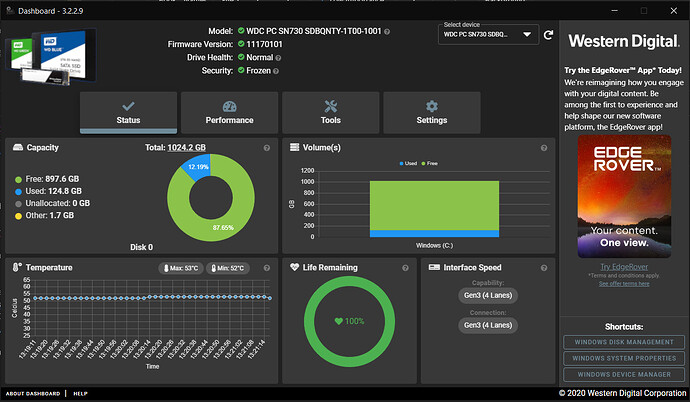Screen dimensions: 690x402
Task: Click last temperature data point on chart
Action: tap(270, 298)
